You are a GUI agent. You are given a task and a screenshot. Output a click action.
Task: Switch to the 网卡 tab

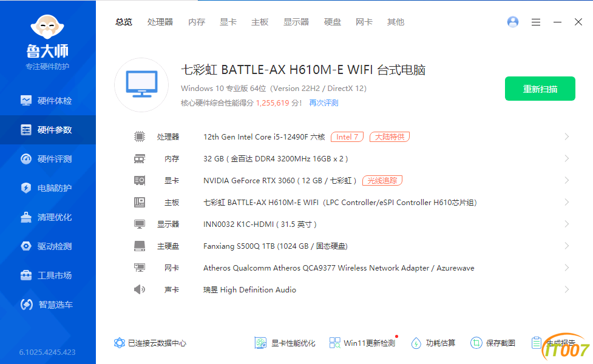click(x=364, y=22)
